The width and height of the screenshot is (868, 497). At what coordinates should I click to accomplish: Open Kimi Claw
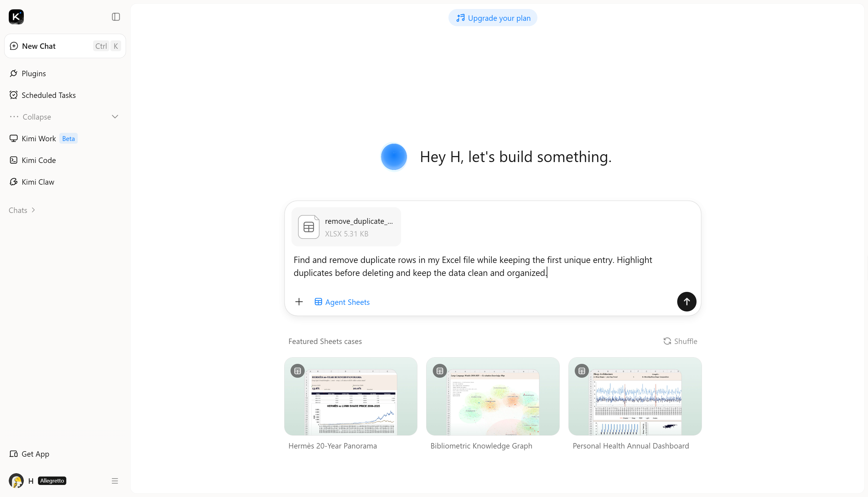(38, 182)
